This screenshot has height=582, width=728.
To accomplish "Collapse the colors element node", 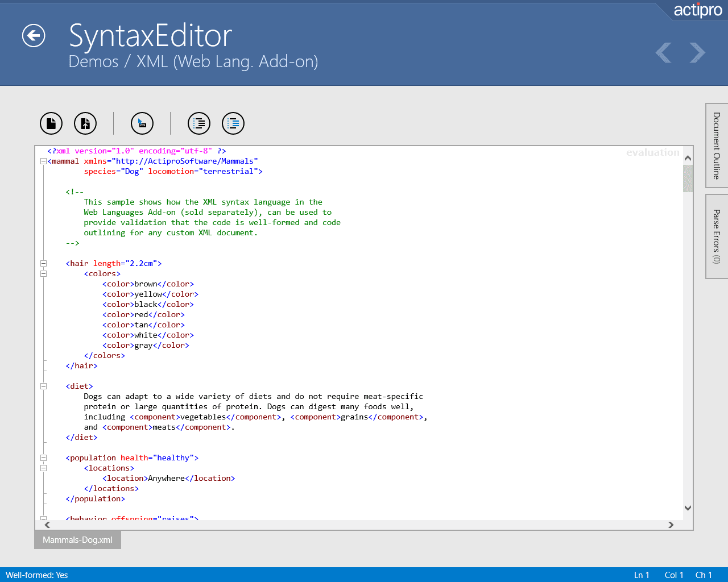I will (x=43, y=274).
